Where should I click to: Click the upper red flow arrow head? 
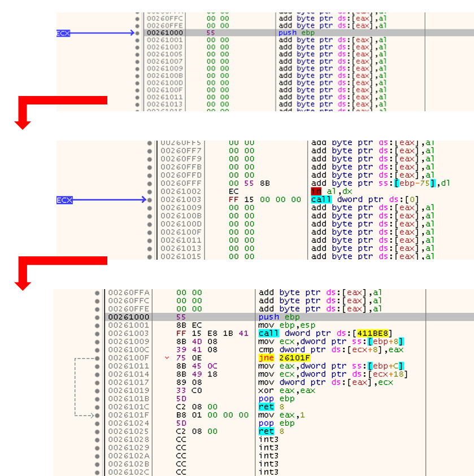(x=23, y=125)
